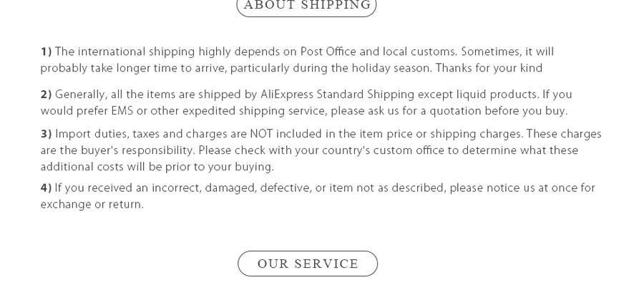
Task: Click the words "Post Office" in item one
Action: click(x=328, y=52)
